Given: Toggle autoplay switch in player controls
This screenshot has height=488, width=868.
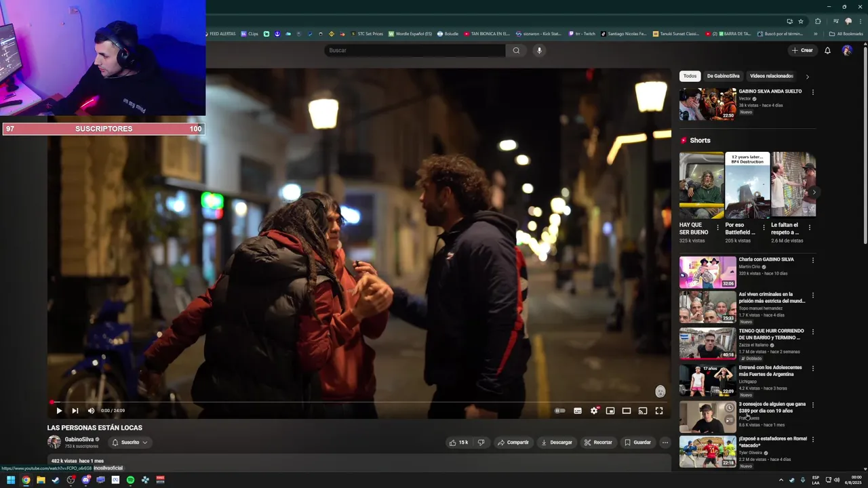Looking at the screenshot, I should (559, 411).
